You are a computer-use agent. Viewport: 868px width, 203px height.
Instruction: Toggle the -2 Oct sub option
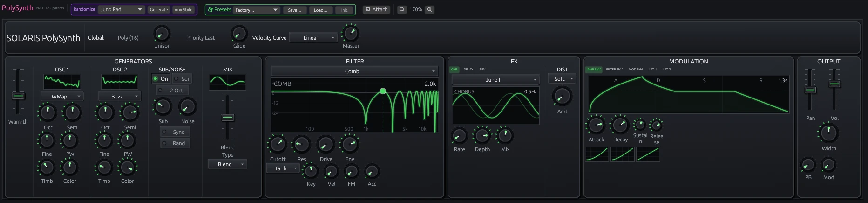pos(172,91)
